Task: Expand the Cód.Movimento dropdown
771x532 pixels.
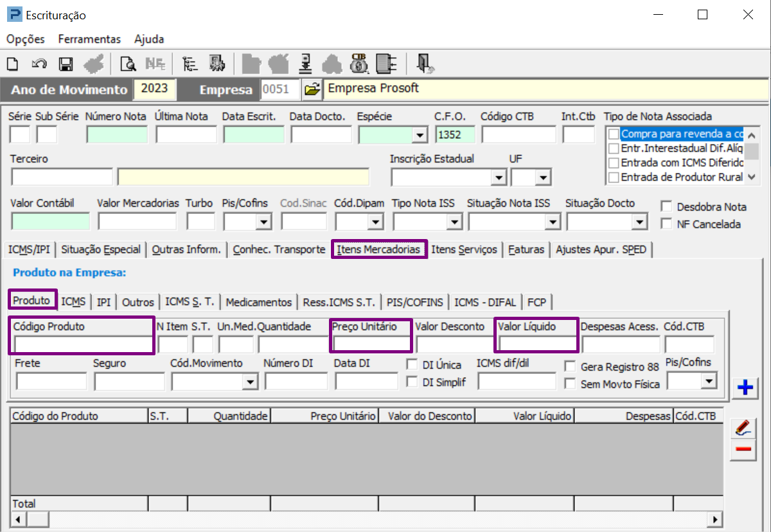Action: pyautogui.click(x=249, y=382)
